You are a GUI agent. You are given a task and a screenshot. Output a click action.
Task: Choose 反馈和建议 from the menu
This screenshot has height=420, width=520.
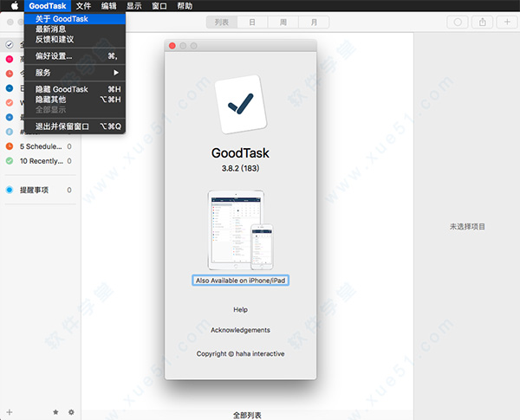(x=75, y=39)
